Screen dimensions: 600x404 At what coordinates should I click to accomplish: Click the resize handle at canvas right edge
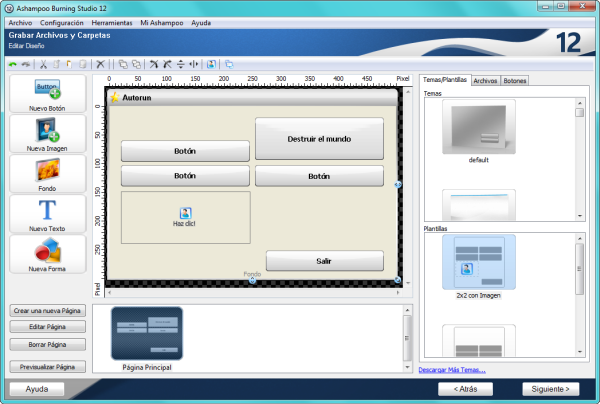[398, 184]
